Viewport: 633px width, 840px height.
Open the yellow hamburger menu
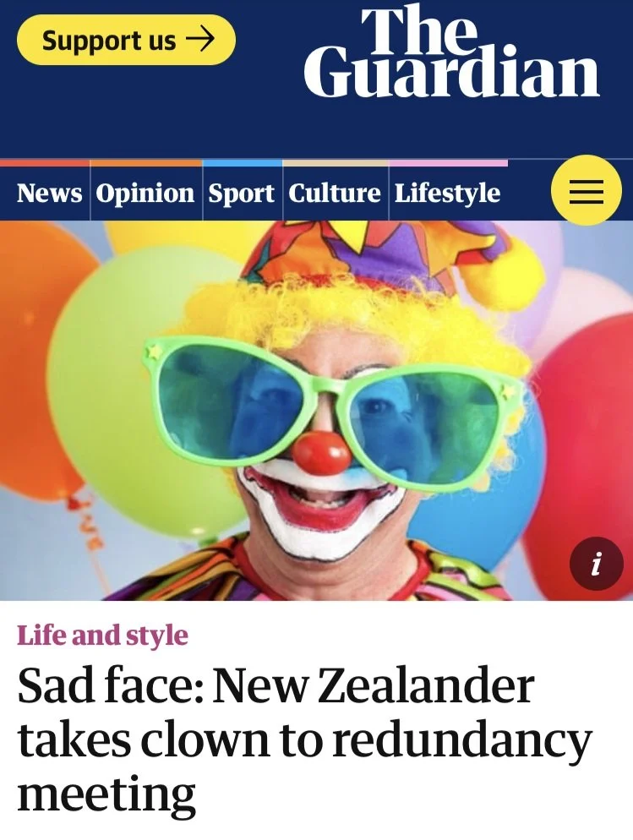click(x=587, y=189)
